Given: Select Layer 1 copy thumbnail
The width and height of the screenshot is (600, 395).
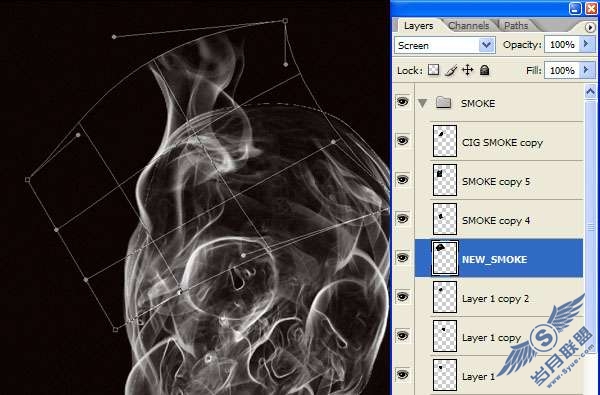Looking at the screenshot, I should click(x=445, y=336).
